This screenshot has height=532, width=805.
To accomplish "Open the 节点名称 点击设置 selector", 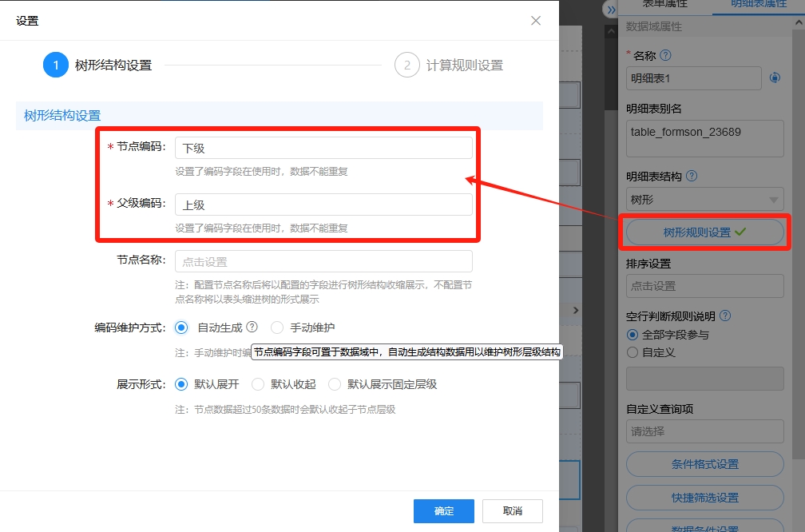I will 323,261.
